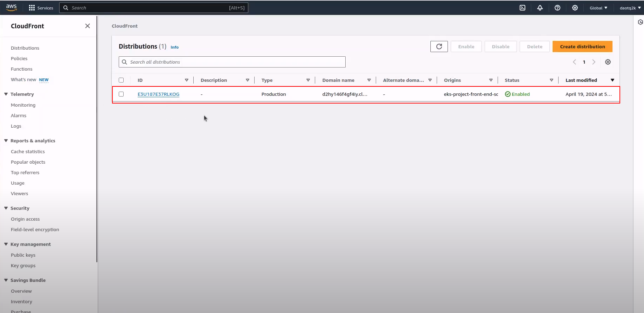
Task: Refresh the distributions list
Action: 439,47
